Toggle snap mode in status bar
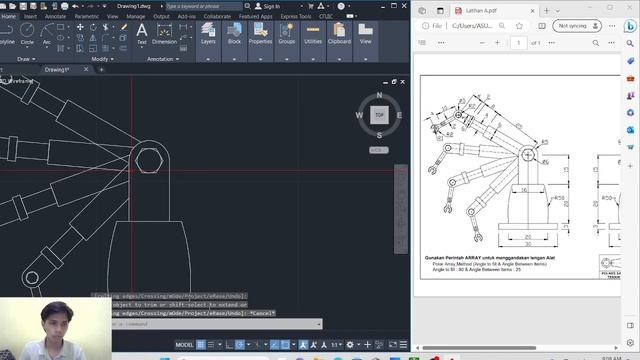Screen dimensions: 640x360 [x=211, y=345]
